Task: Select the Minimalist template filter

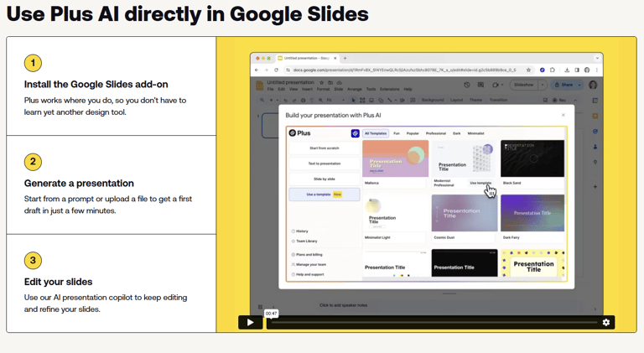Action: click(x=475, y=133)
